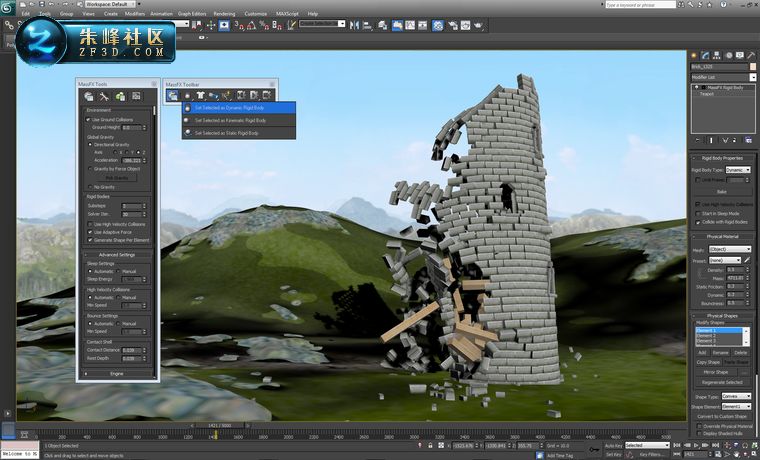760x460 pixels.
Task: Open Display Options tab in MassFX Tools
Action: click(x=136, y=96)
